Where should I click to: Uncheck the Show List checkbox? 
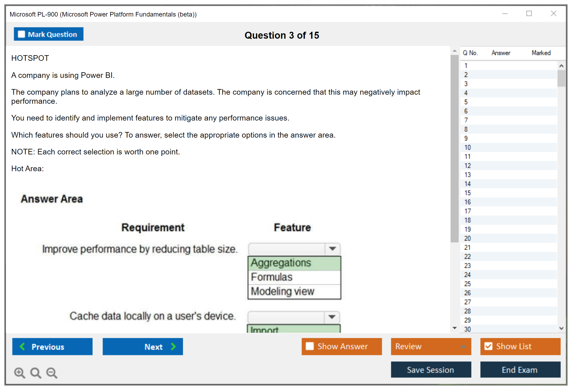488,346
